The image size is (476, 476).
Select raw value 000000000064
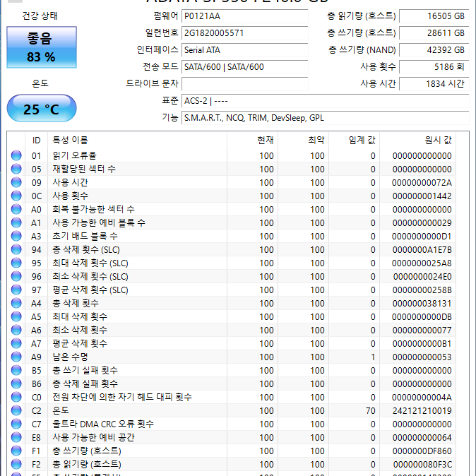422,438
